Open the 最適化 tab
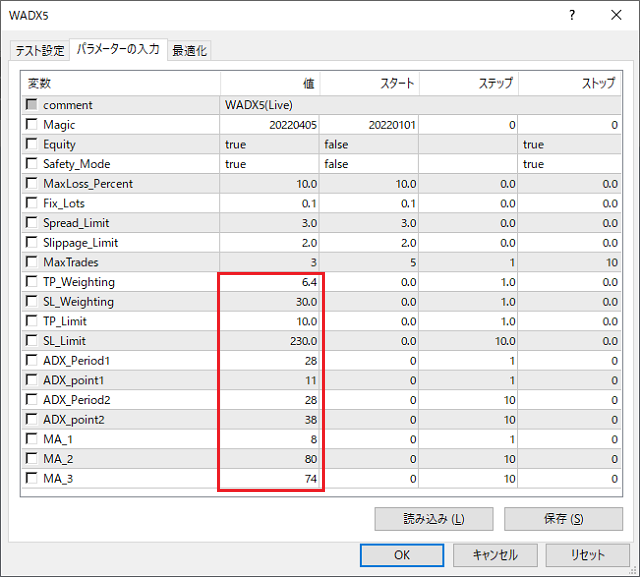 pyautogui.click(x=189, y=51)
